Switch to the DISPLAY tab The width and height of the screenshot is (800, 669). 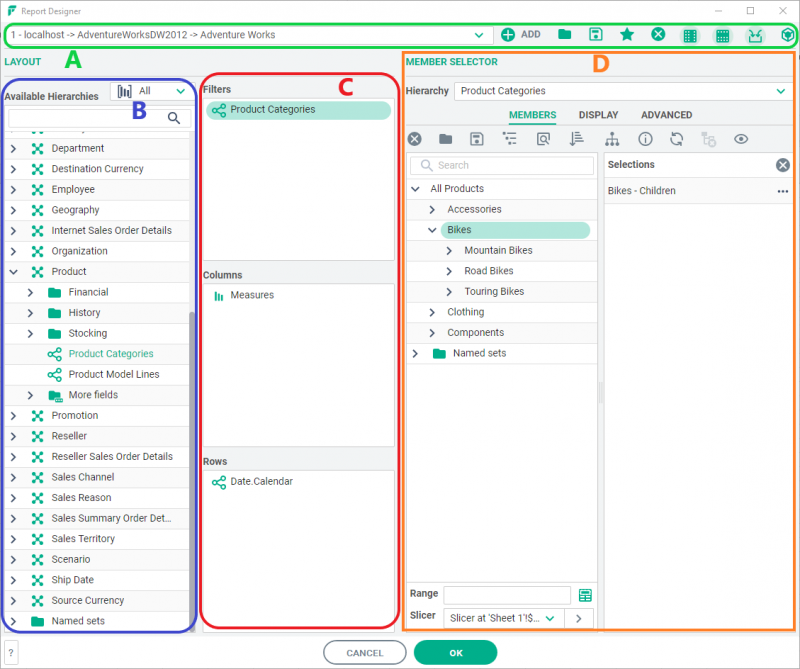tap(598, 114)
